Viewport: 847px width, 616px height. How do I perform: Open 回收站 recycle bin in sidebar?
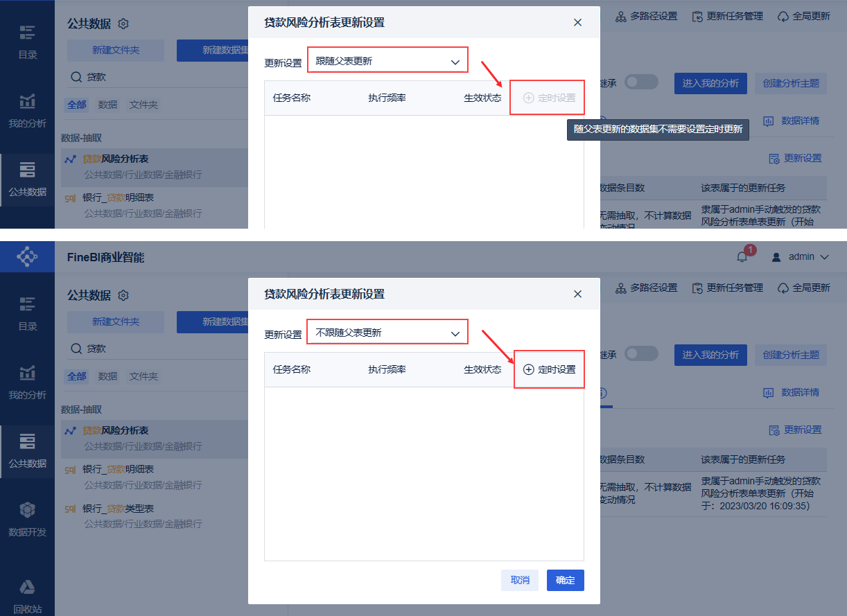click(x=27, y=597)
